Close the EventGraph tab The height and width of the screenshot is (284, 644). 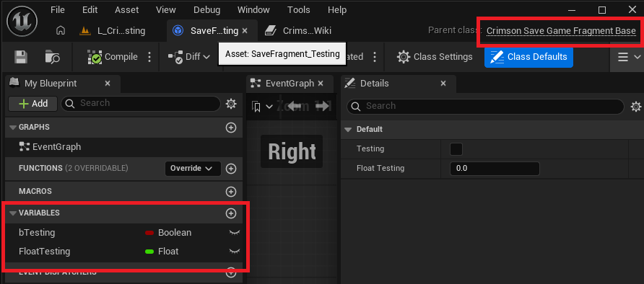tap(321, 83)
